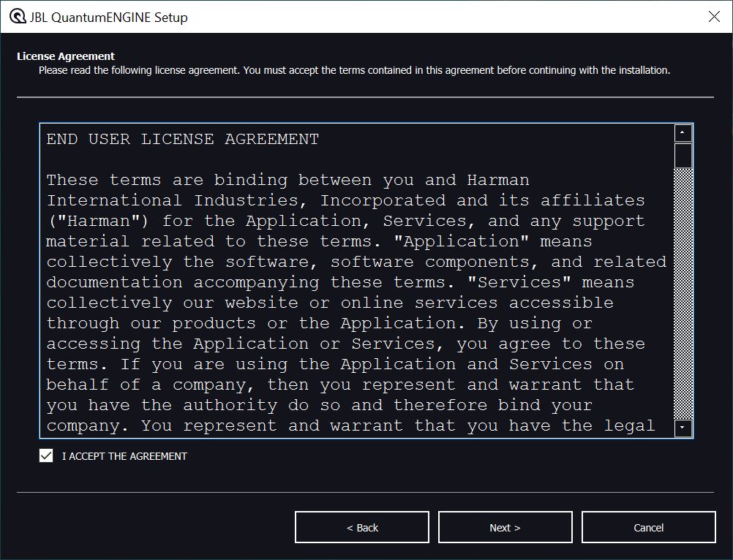This screenshot has width=733, height=560.
Task: Click the JBL QuantumENGINE Setup window title
Action: click(x=108, y=18)
